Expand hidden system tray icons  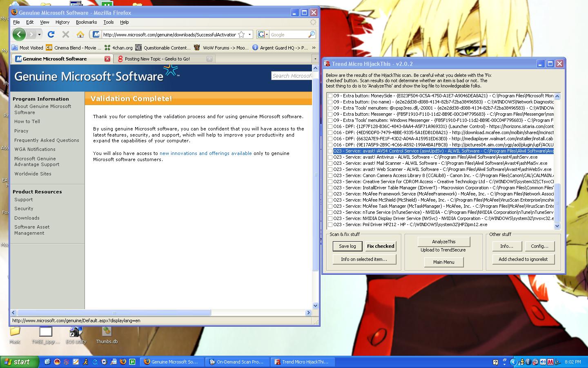click(513, 362)
